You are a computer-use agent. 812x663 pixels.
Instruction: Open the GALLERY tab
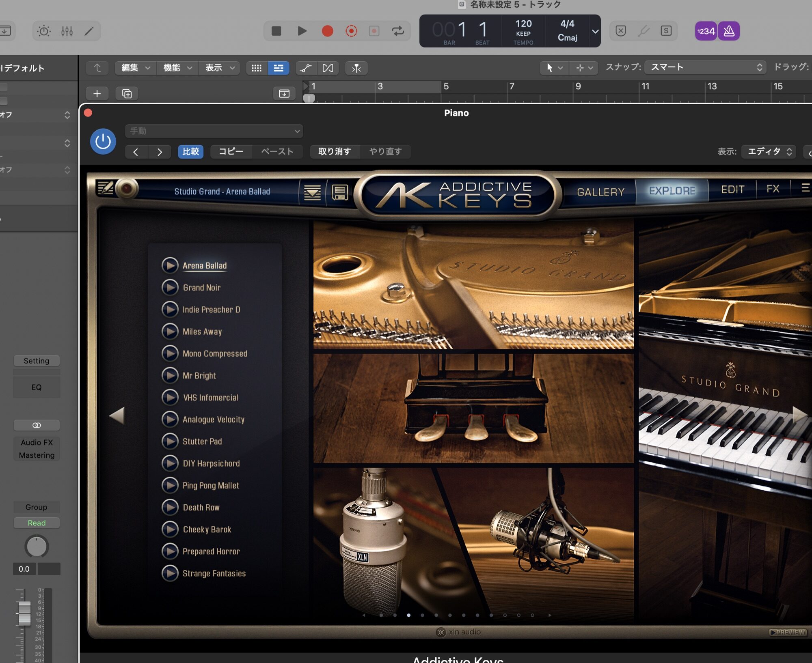click(x=600, y=192)
